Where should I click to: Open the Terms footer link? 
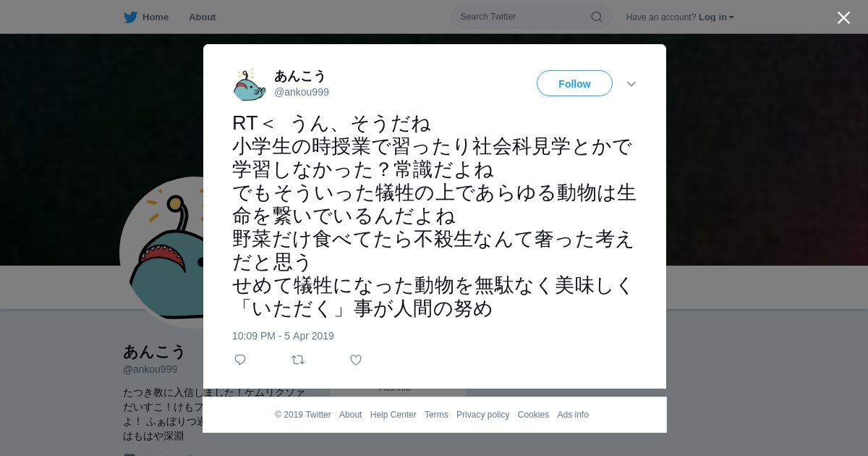436,415
